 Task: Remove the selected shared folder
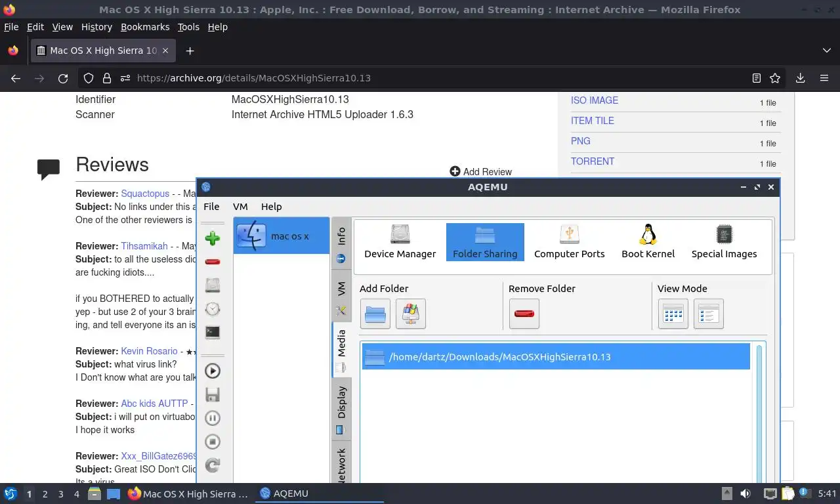click(x=524, y=314)
